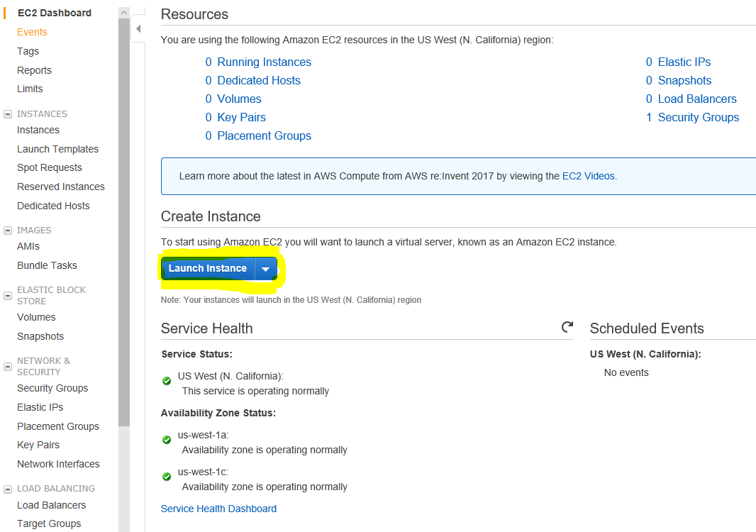Click the 0 Placement Groups resource link
This screenshot has width=756, height=532.
(x=258, y=136)
